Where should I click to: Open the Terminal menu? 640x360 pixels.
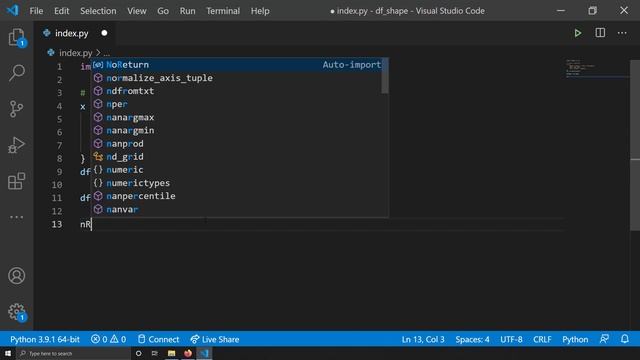pos(223,11)
